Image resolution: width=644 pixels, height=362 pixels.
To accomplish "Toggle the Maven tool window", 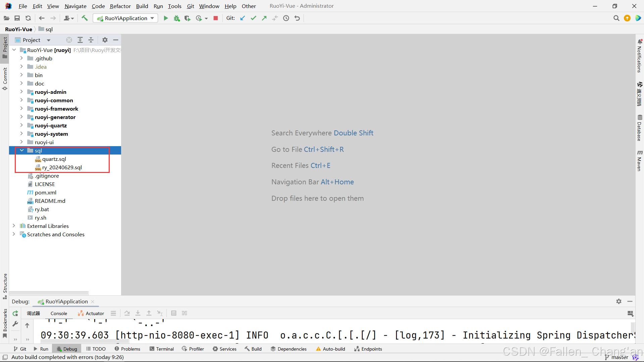I will point(639,161).
